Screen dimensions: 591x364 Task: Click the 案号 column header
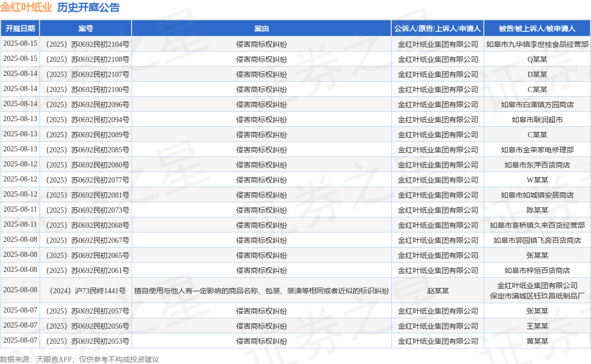(86, 29)
